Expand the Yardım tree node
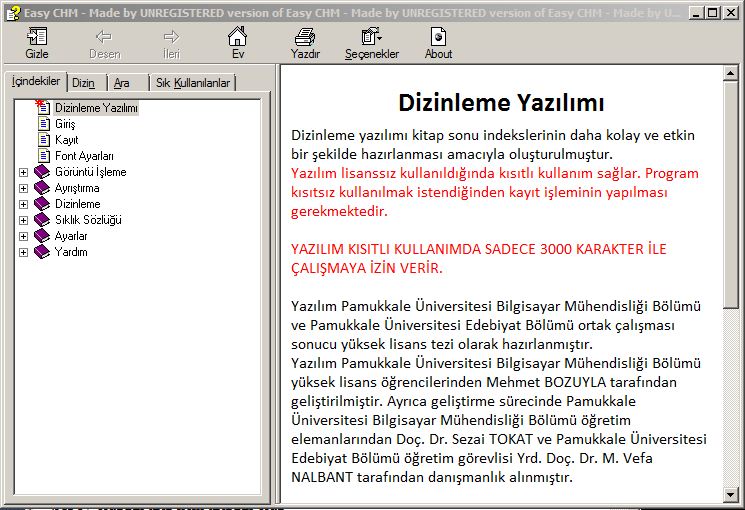Viewport: 745px width, 510px height. pos(23,252)
